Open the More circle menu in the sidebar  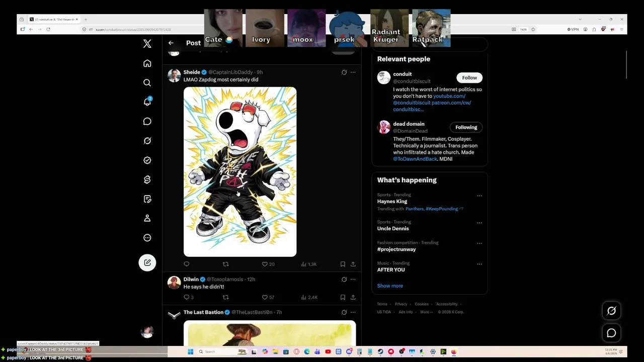pos(147,238)
